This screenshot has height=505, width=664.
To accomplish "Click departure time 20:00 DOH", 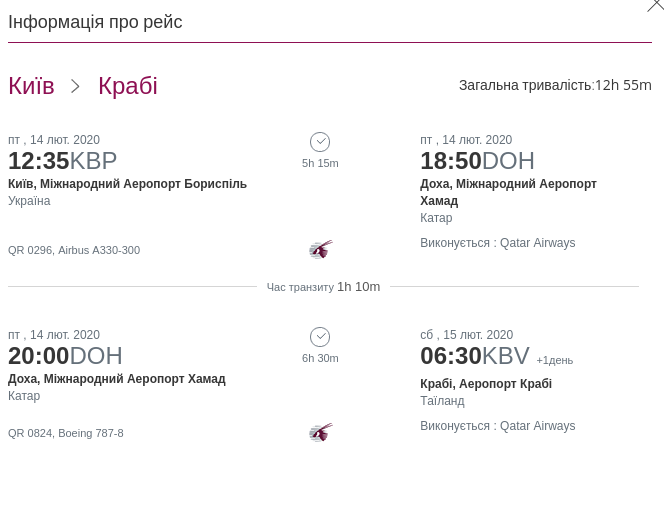I will (x=65, y=355).
